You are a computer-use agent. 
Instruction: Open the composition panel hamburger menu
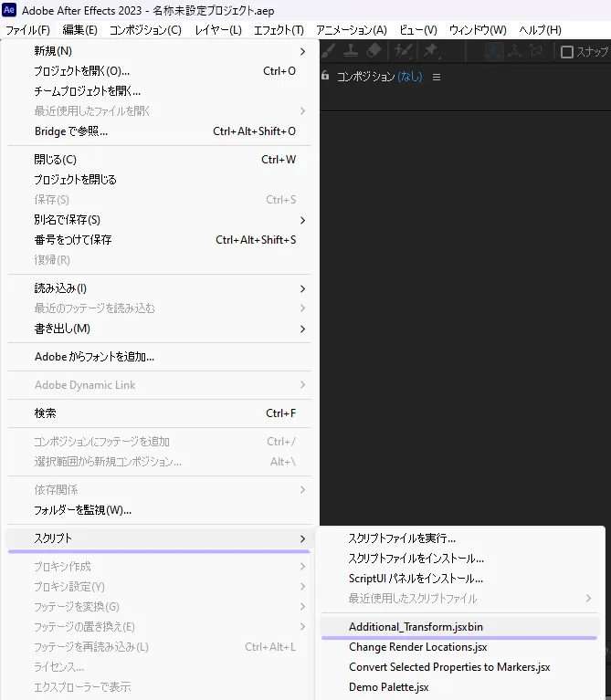tap(437, 78)
